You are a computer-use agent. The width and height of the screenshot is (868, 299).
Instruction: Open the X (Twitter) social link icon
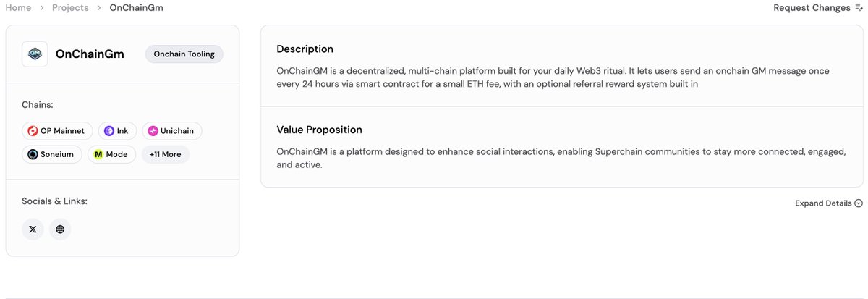click(33, 229)
